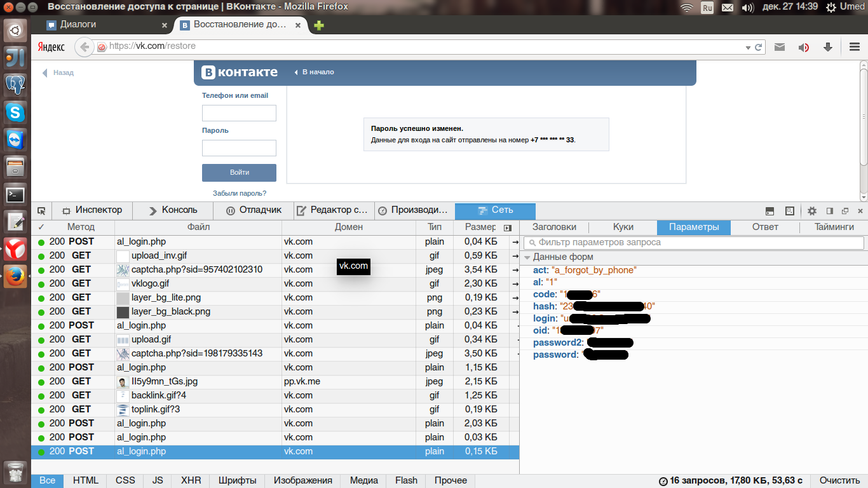
Task: Filter requests by HTML
Action: click(86, 481)
